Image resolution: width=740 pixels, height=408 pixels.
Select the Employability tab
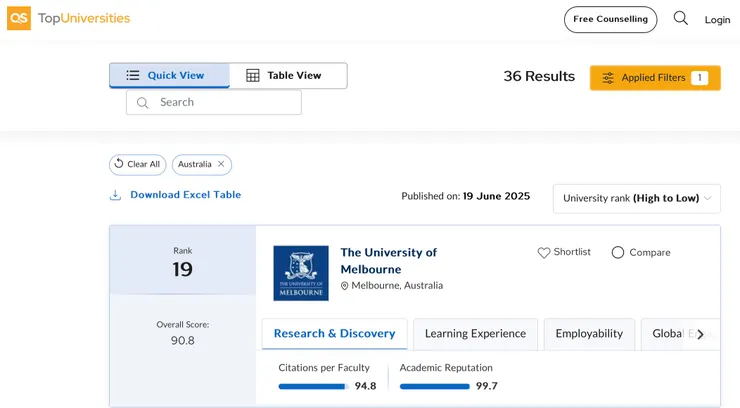tap(589, 334)
